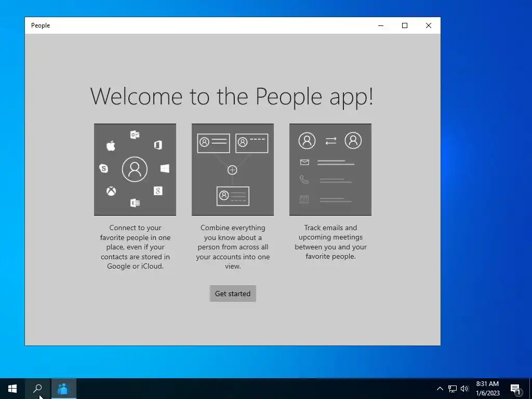532x399 pixels.
Task: Click the combined contact card at bottom
Action: pyautogui.click(x=233, y=196)
